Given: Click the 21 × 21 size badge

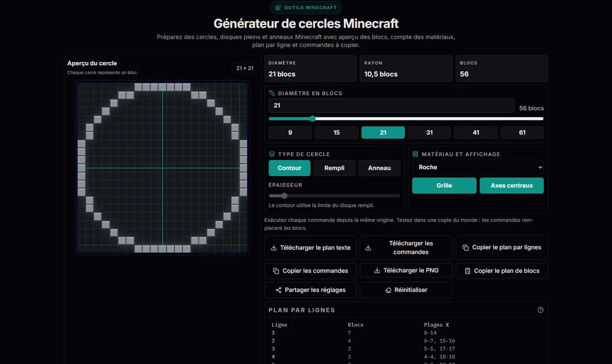Looking at the screenshot, I should (245, 68).
